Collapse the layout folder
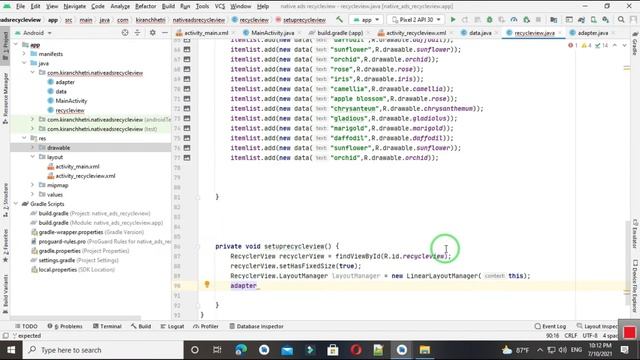The width and height of the screenshot is (640, 360). click(x=33, y=157)
